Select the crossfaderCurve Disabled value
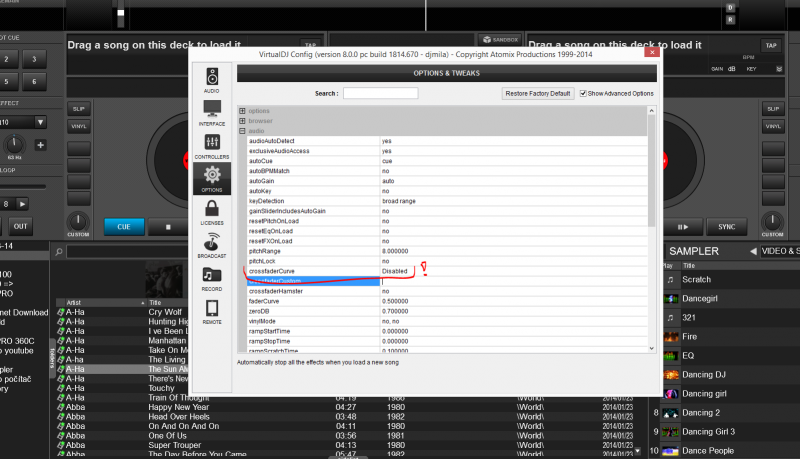 (x=394, y=271)
